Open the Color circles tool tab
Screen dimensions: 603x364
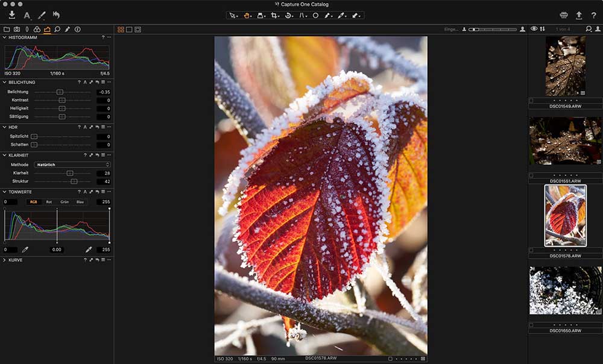coord(37,29)
